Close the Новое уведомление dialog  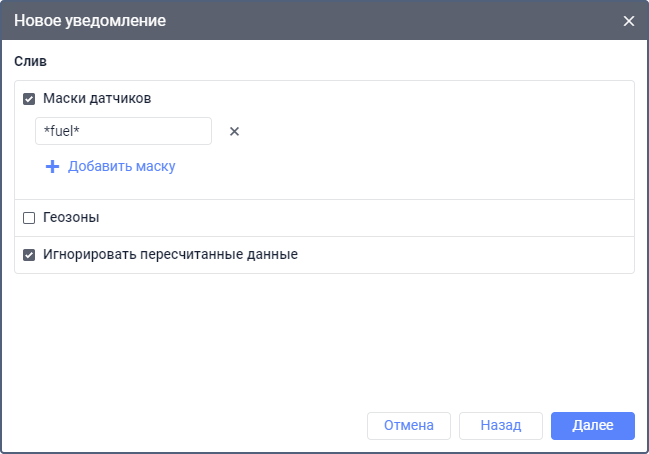coord(628,21)
